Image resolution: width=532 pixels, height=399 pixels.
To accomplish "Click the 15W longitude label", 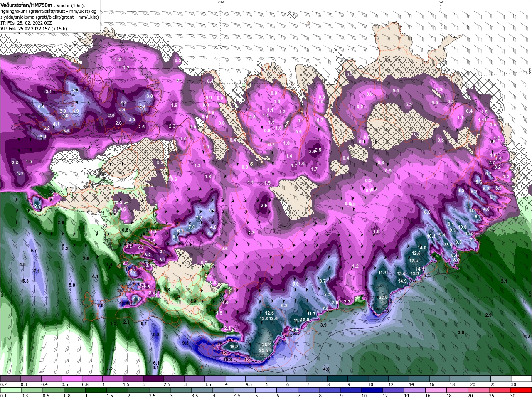I will [440, 2].
